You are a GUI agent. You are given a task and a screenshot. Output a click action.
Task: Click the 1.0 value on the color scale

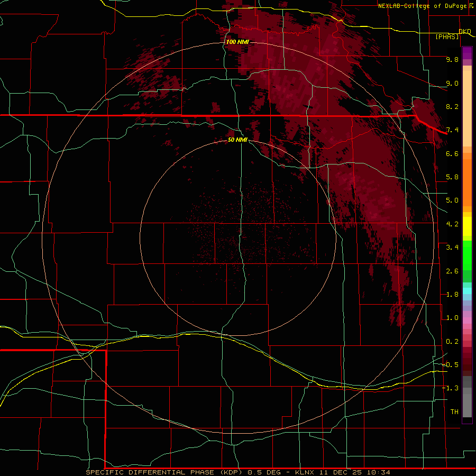tap(452, 318)
